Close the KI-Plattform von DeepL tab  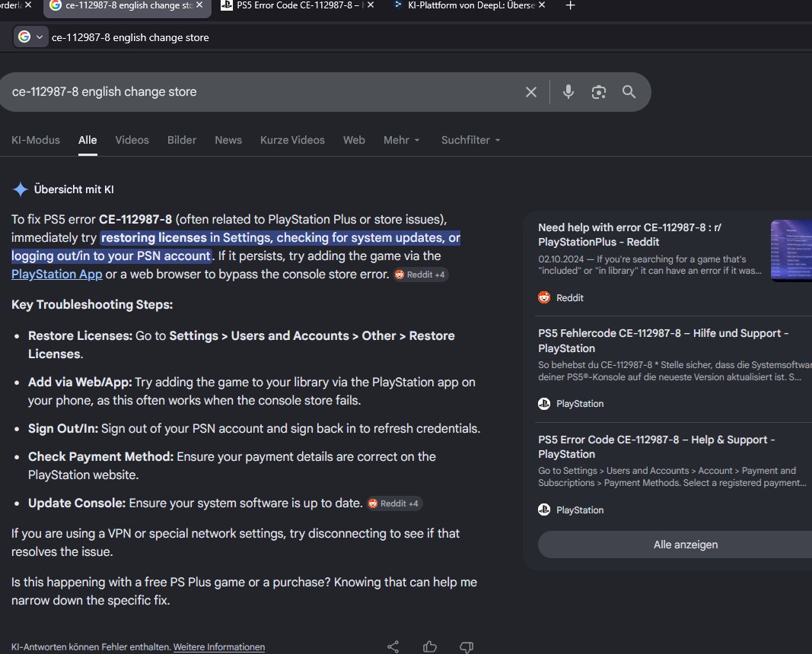[x=542, y=5]
